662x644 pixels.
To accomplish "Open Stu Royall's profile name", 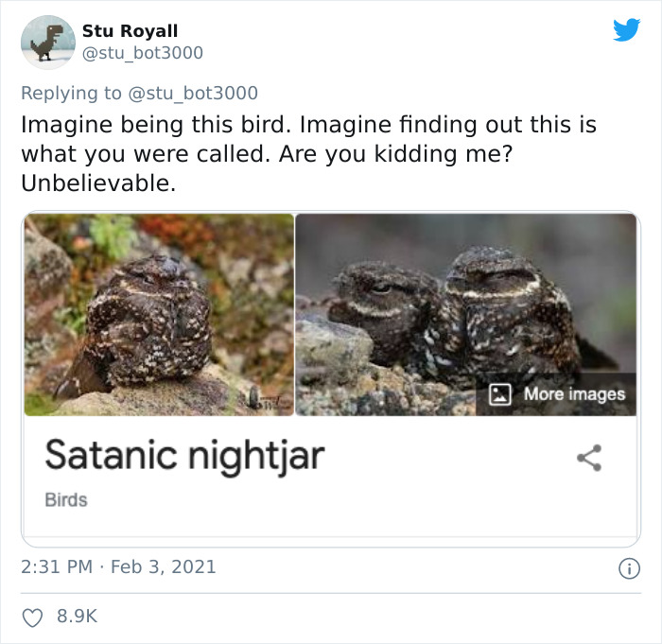I will click(x=130, y=31).
